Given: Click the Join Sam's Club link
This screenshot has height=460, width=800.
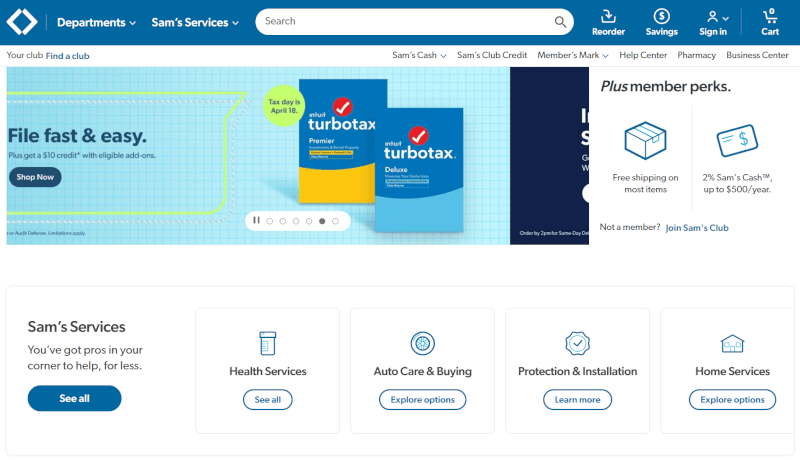Looking at the screenshot, I should coord(696,228).
